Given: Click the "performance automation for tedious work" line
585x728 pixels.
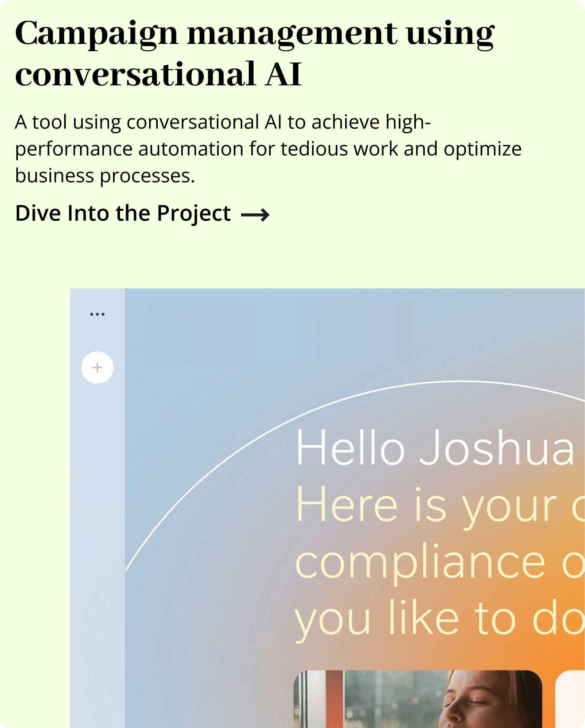Looking at the screenshot, I should pos(268,149).
